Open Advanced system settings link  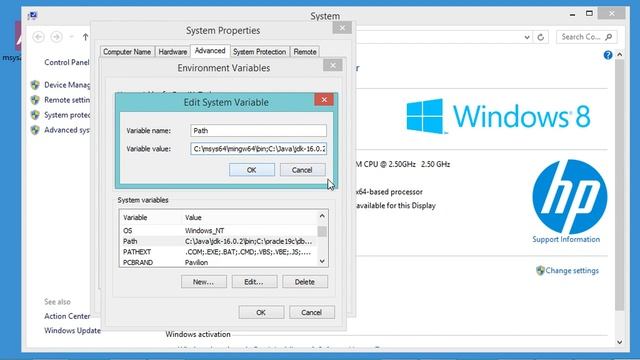[67, 130]
